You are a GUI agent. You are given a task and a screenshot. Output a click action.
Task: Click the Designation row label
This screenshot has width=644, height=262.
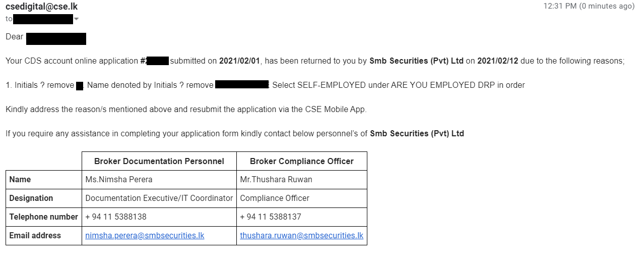31,198
